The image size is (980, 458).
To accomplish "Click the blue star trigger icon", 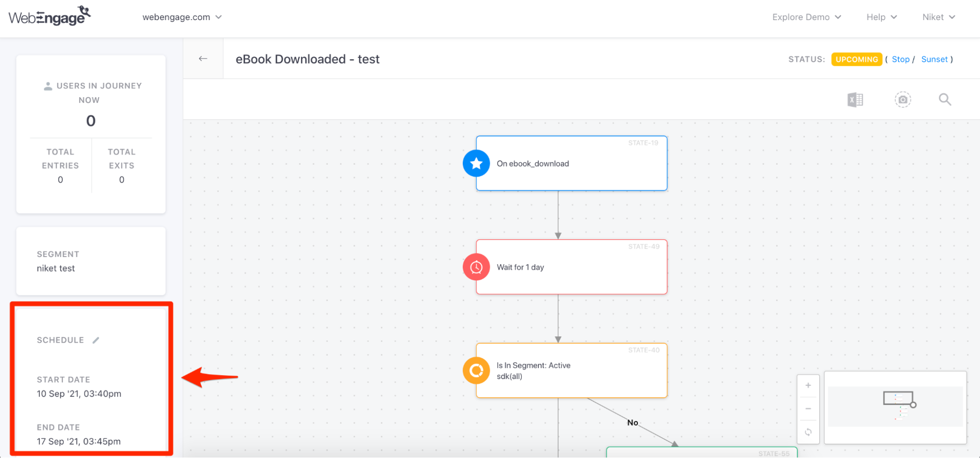I will [x=476, y=164].
